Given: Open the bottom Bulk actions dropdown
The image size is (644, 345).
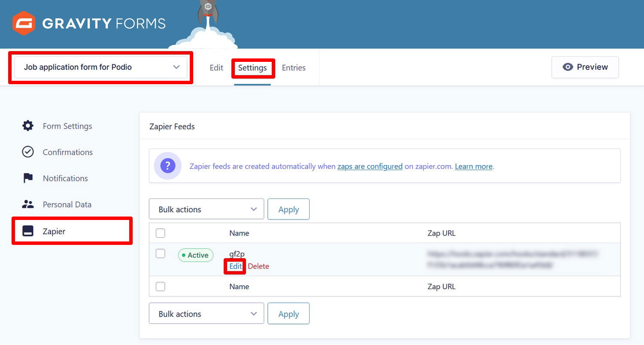Looking at the screenshot, I should [x=207, y=314].
